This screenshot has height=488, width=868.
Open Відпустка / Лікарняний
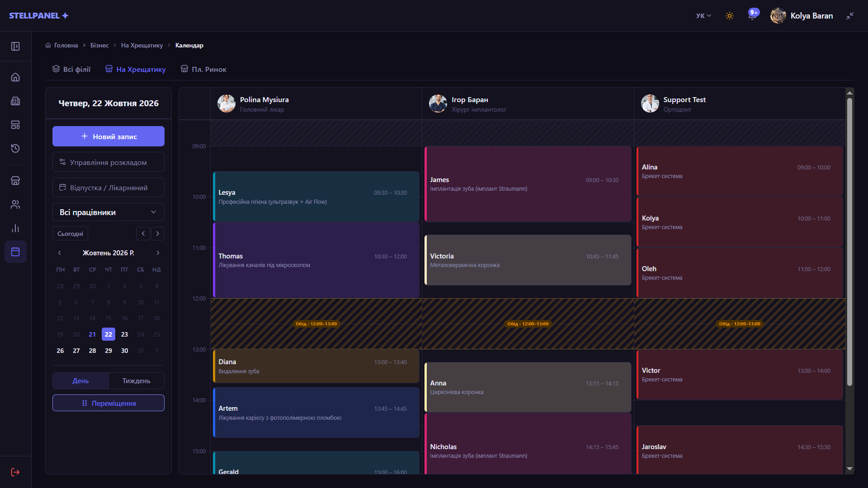(x=108, y=188)
